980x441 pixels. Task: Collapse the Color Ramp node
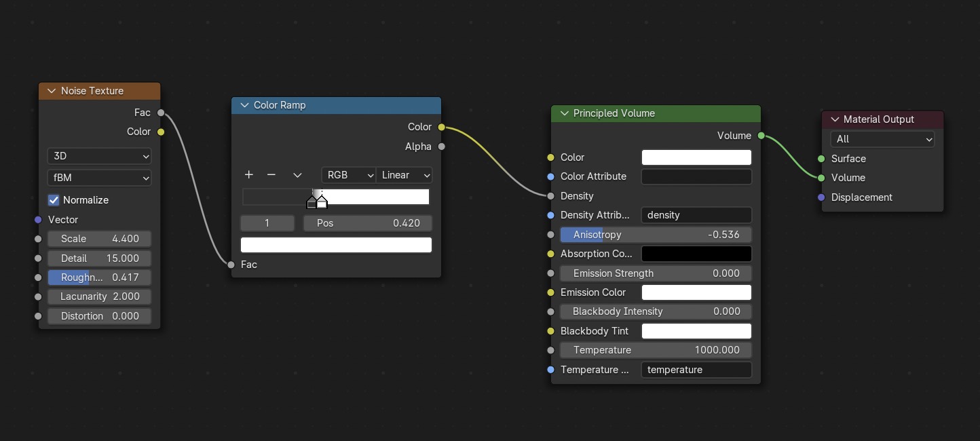click(x=244, y=105)
